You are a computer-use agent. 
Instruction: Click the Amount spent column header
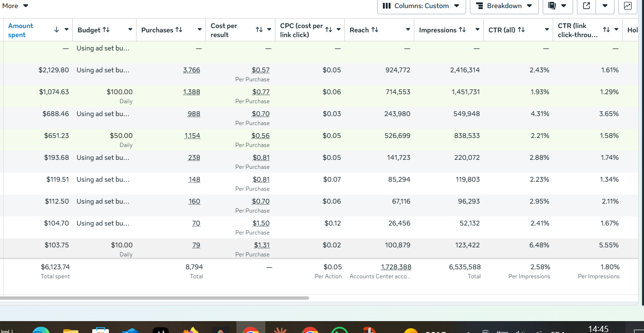click(21, 30)
